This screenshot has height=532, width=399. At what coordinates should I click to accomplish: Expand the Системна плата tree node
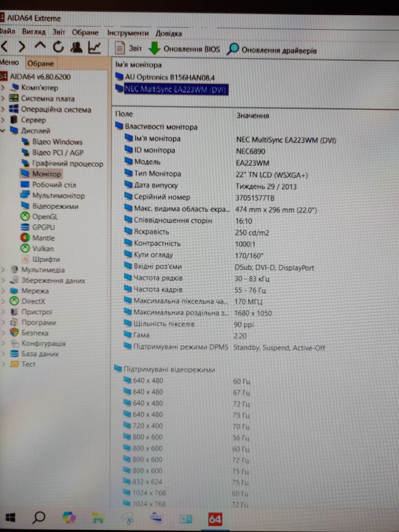point(3,99)
